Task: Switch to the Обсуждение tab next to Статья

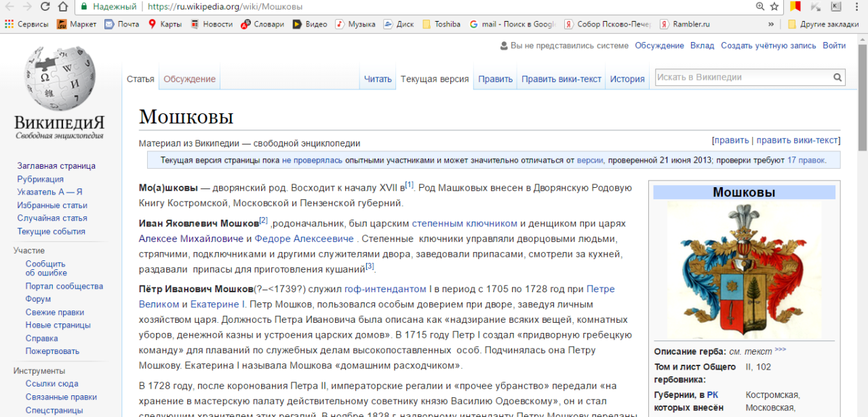Action: click(x=189, y=79)
